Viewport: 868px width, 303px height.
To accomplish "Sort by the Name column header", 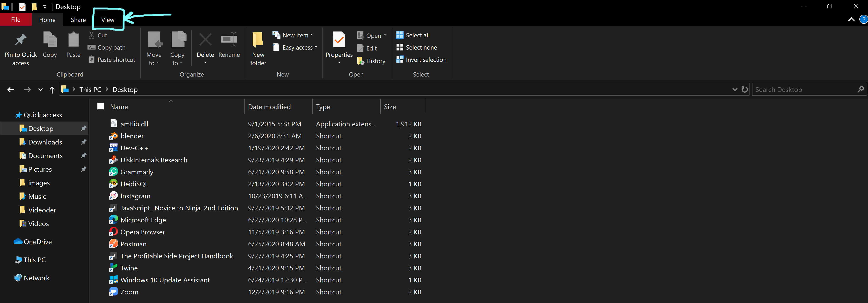I will point(119,107).
